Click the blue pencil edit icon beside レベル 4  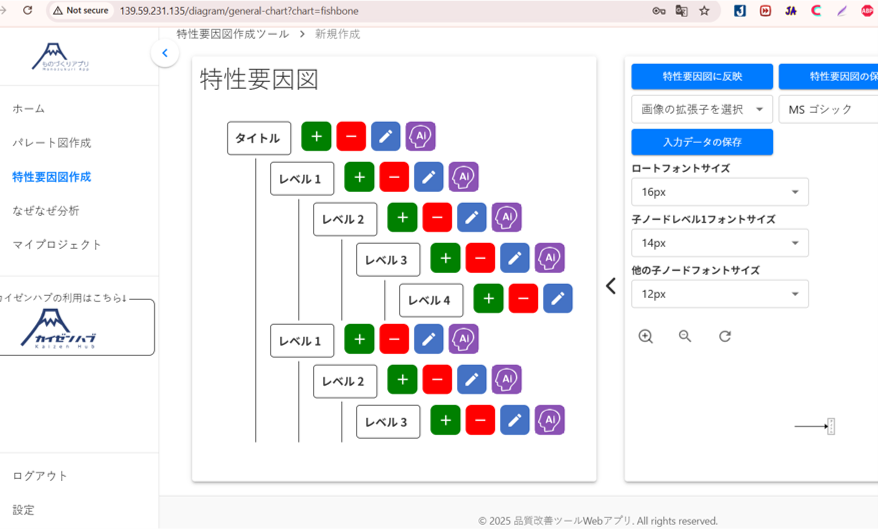(558, 299)
